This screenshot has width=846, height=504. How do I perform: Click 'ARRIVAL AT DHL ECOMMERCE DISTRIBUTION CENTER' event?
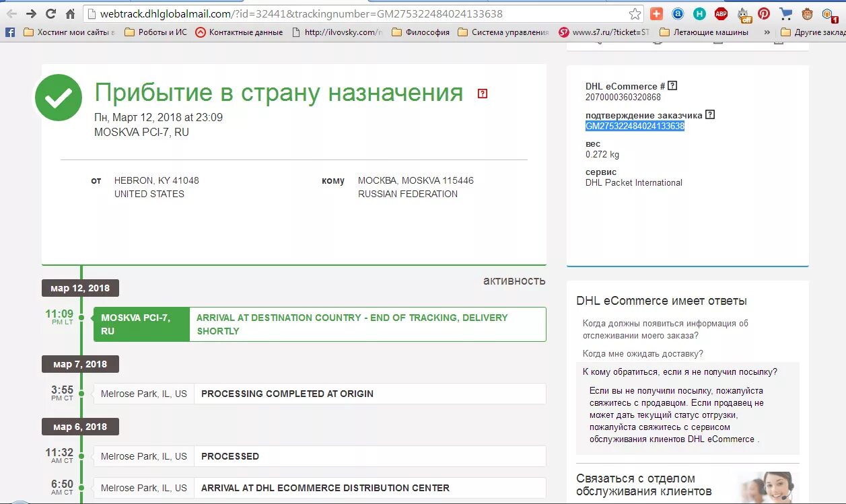pos(325,488)
